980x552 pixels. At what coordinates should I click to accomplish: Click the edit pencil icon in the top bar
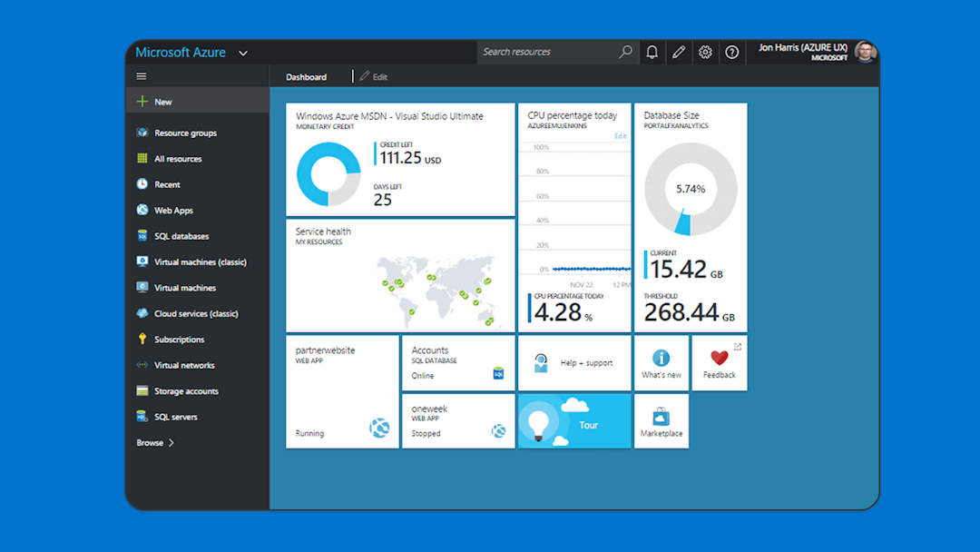(x=679, y=52)
